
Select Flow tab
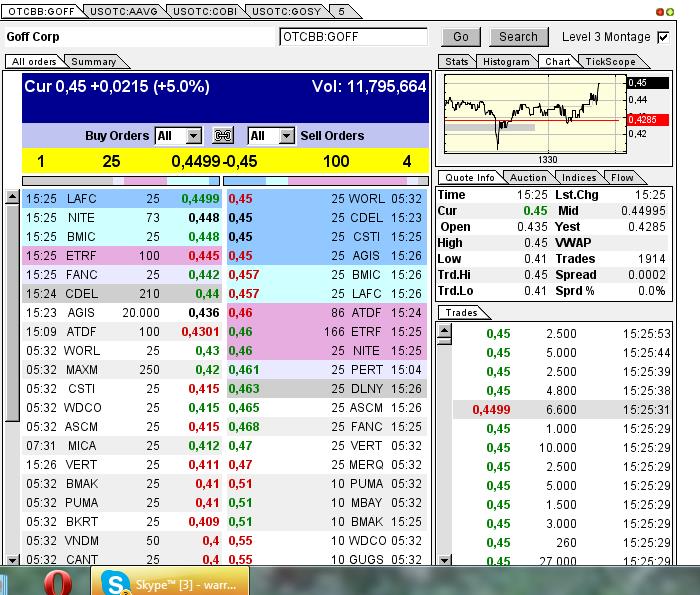point(622,178)
